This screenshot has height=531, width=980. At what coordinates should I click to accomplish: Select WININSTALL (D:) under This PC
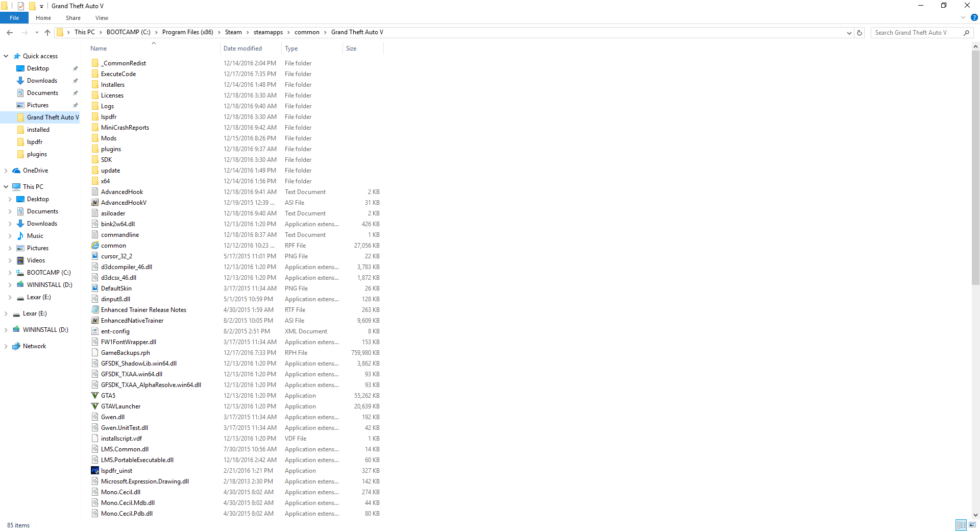tap(50, 285)
